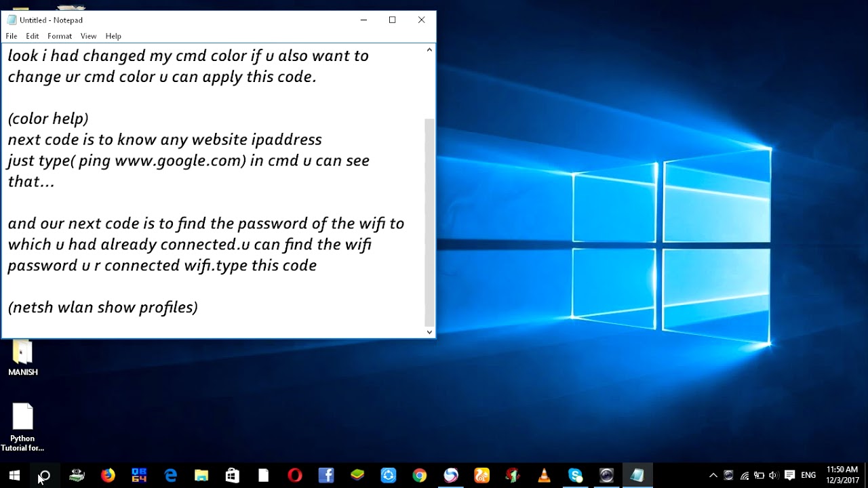Open the Help menu in Notepad
The height and width of the screenshot is (488, 868).
coord(113,36)
